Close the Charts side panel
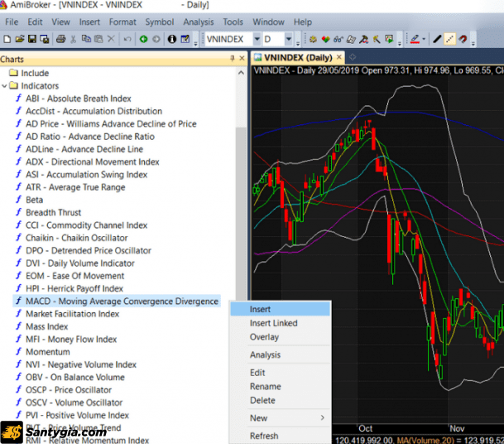Image resolution: width=504 pixels, height=444 pixels. pos(242,58)
